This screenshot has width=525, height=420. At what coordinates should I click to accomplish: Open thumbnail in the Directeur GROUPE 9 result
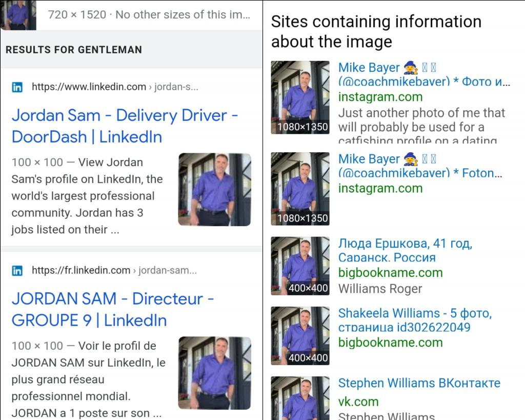(x=214, y=373)
